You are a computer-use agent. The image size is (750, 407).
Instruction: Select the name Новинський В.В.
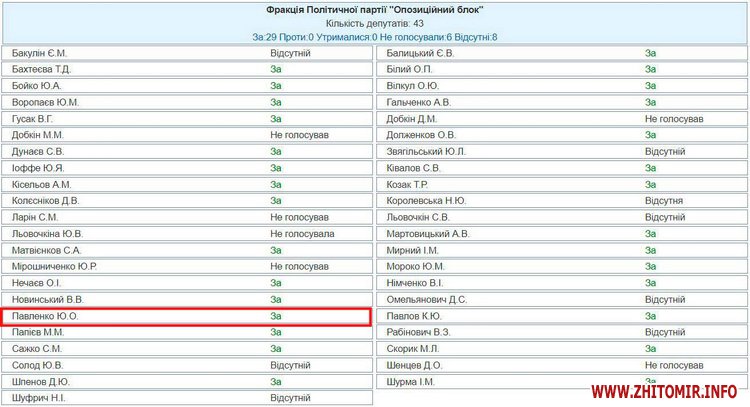pyautogui.click(x=48, y=299)
